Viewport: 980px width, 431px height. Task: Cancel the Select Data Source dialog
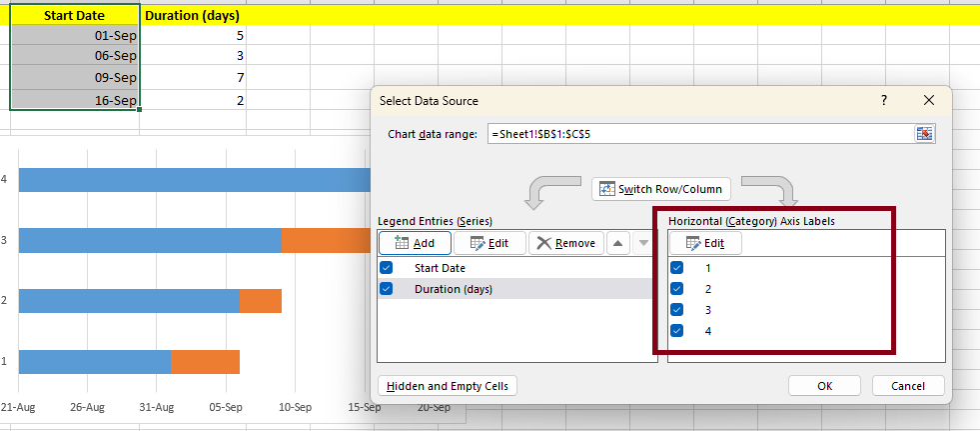(907, 386)
